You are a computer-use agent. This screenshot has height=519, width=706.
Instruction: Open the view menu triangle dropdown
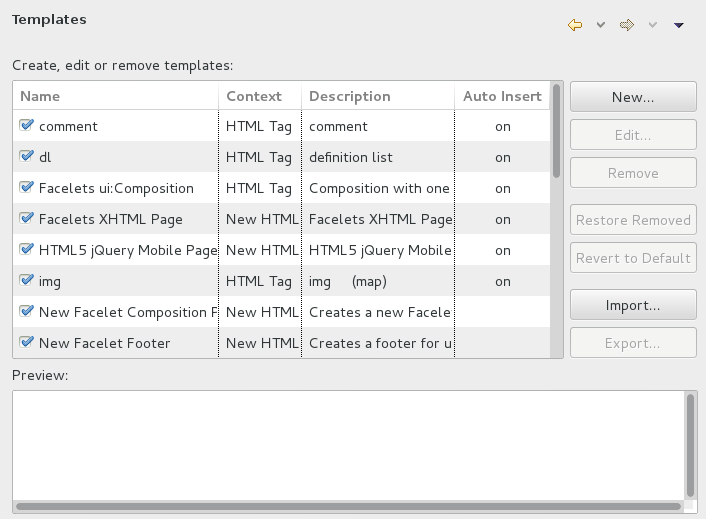click(x=679, y=25)
